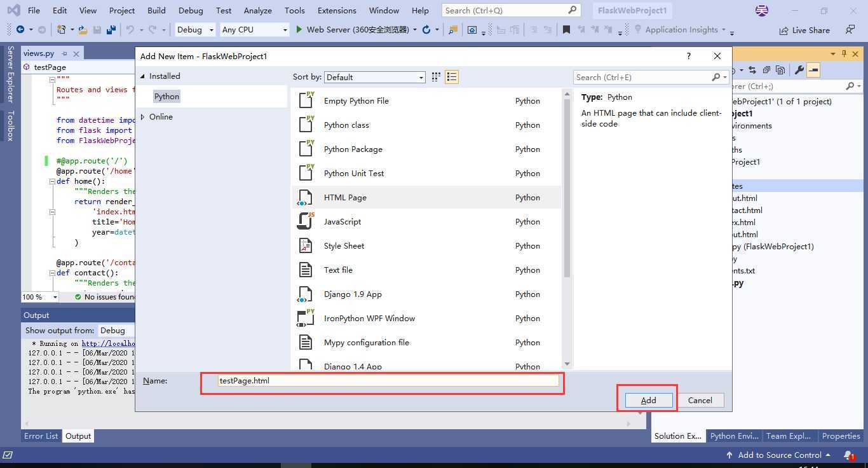Click Open File folder icon in toolbar
Screen dimensions: 868x468
[83, 29]
